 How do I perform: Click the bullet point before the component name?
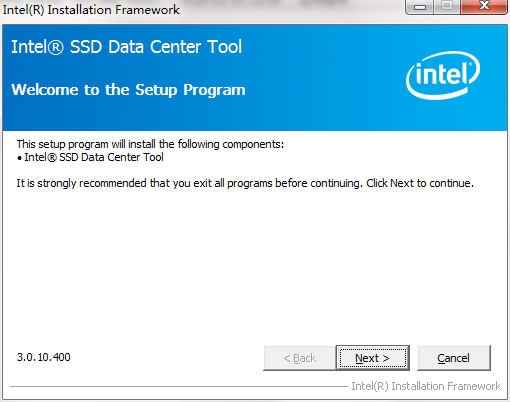click(19, 158)
